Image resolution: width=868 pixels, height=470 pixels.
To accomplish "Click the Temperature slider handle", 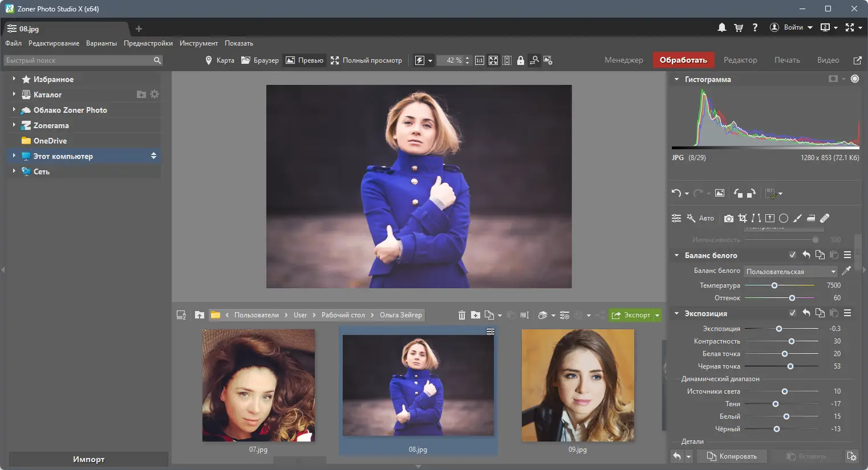I will [774, 285].
